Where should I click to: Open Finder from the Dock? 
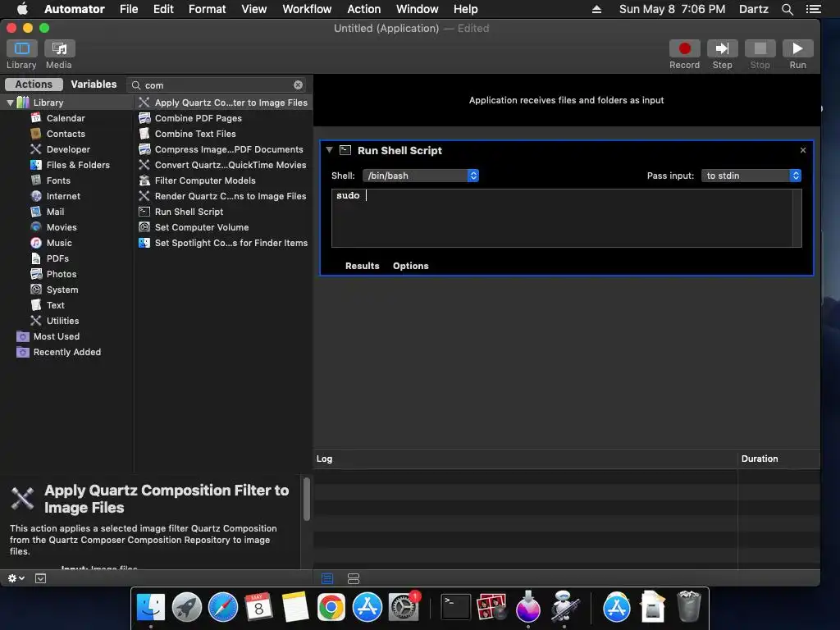[x=151, y=607]
